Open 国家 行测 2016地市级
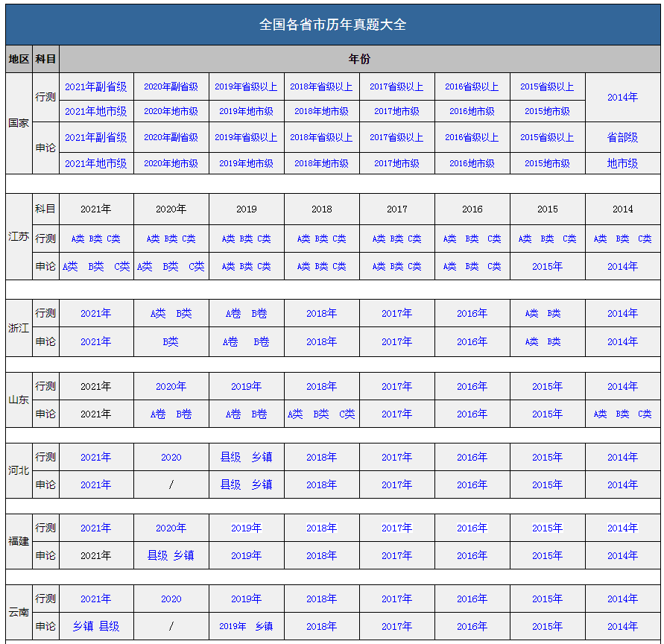Screen dimensions: 664x644 click(472, 111)
